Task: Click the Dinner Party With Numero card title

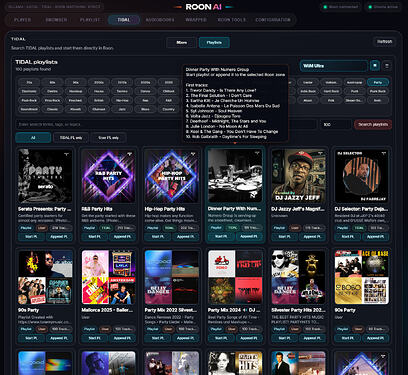Action: click(234, 209)
